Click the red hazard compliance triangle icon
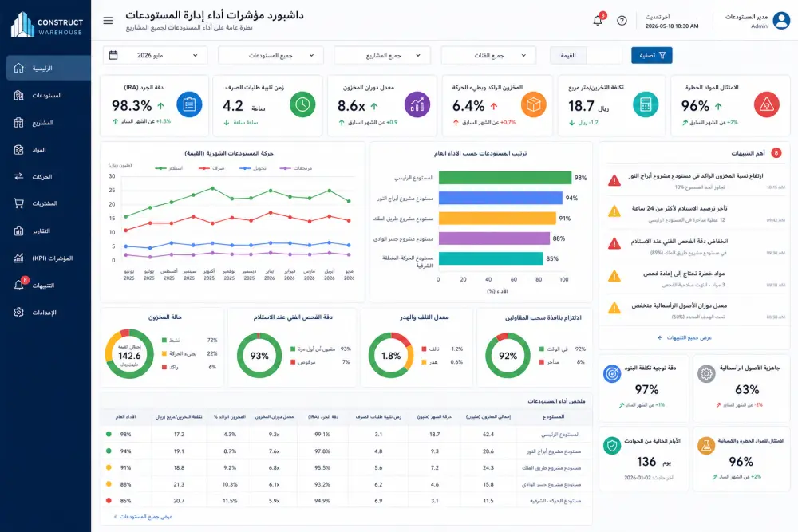This screenshot has width=798, height=532. pos(766,104)
